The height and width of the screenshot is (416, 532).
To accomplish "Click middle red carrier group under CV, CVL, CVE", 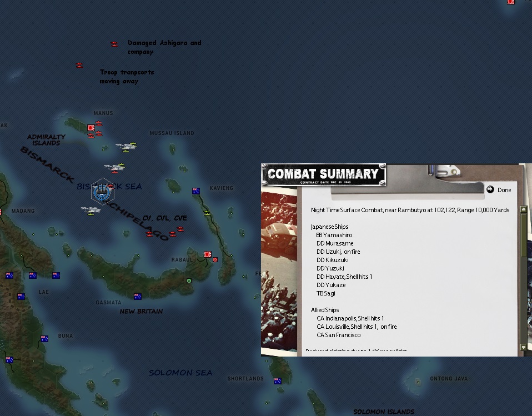I will [172, 234].
